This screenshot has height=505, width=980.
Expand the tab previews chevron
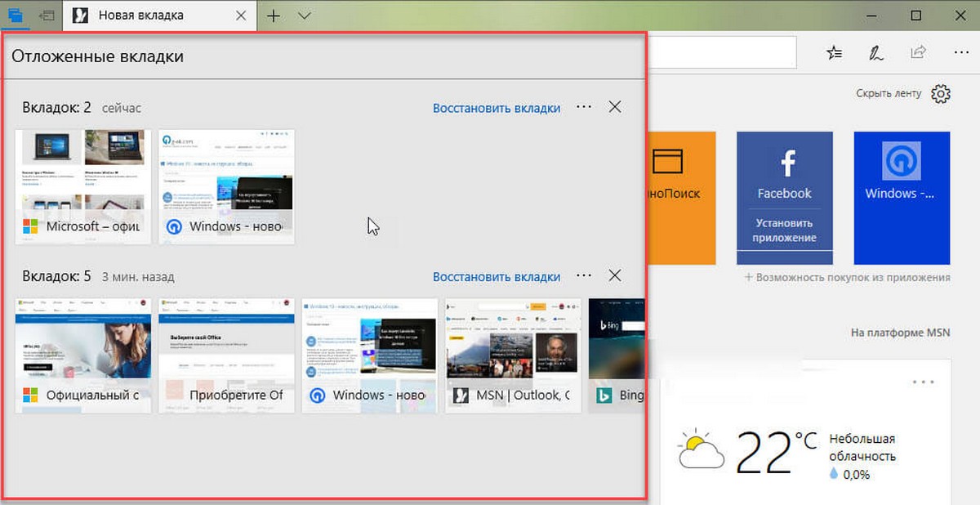304,16
